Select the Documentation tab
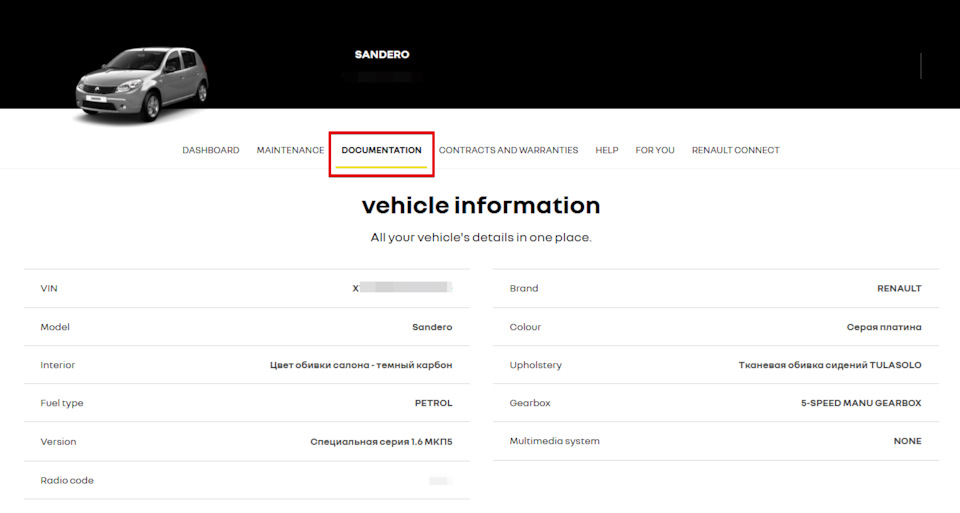This screenshot has height=513, width=960. [381, 150]
